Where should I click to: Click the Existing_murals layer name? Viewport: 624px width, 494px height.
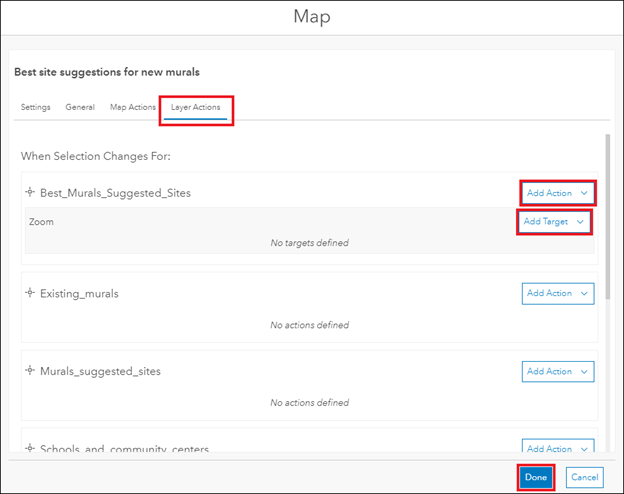(x=79, y=294)
